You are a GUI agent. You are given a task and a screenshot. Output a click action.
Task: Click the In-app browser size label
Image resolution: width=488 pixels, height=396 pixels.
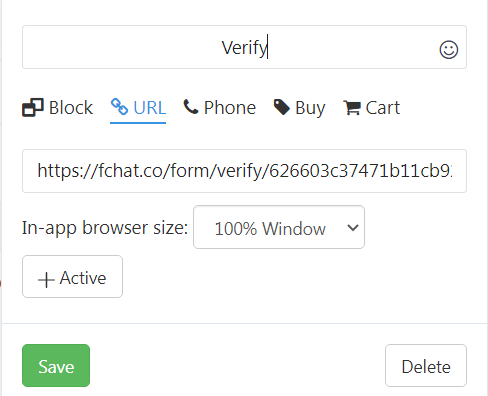pos(105,228)
